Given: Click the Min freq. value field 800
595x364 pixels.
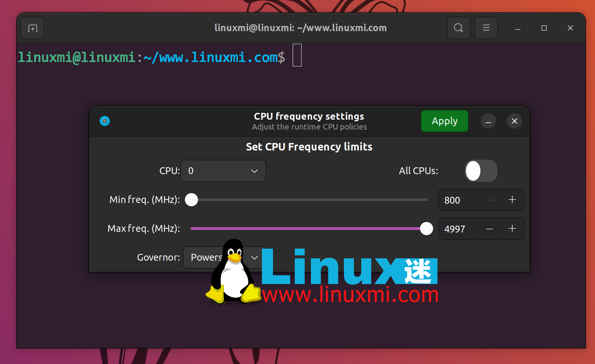Looking at the screenshot, I should click(x=458, y=200).
